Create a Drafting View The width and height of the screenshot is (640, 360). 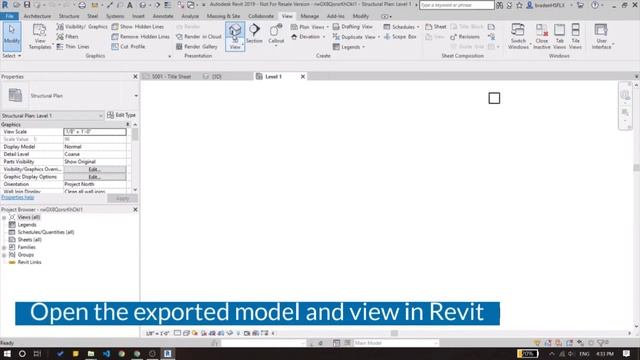pos(353,27)
